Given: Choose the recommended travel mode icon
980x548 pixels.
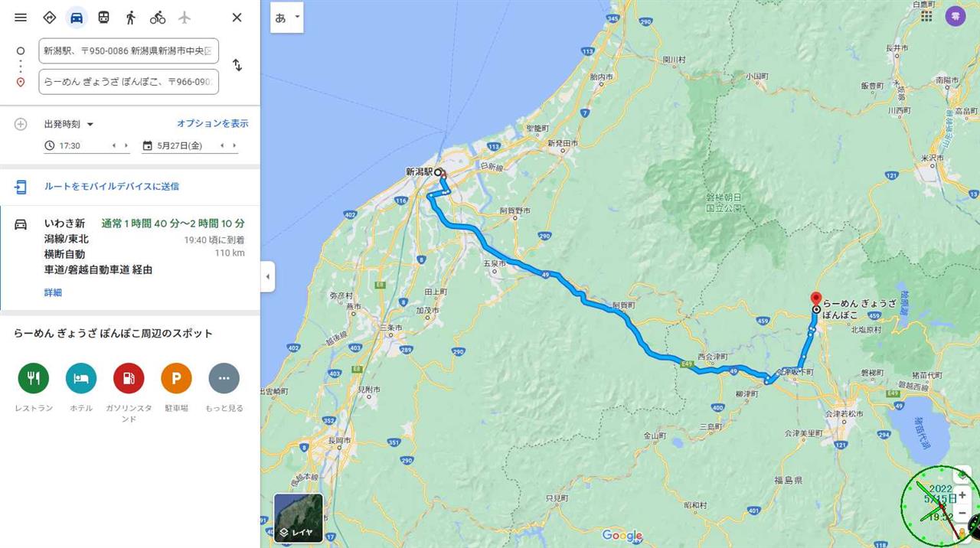Looking at the screenshot, I should click(x=49, y=17).
